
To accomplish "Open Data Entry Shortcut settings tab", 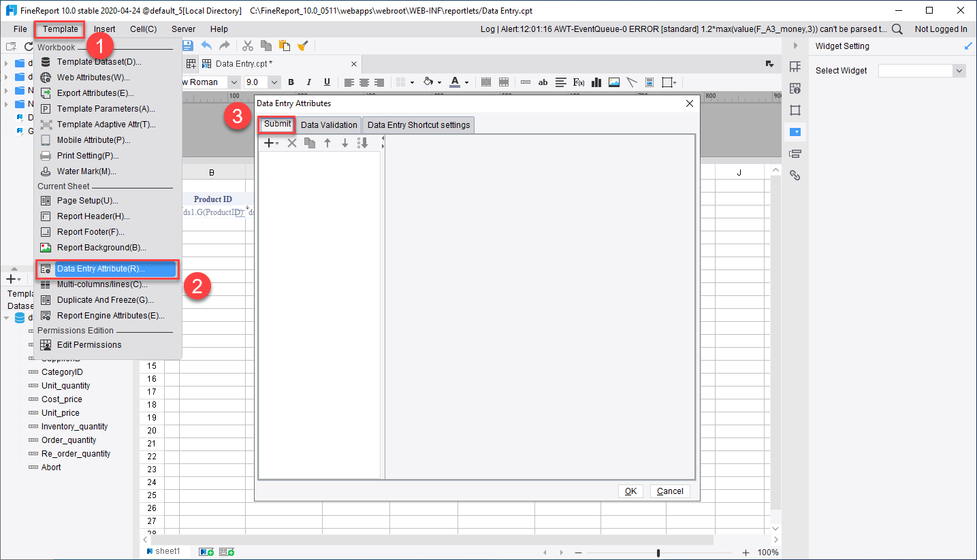I will [x=418, y=125].
